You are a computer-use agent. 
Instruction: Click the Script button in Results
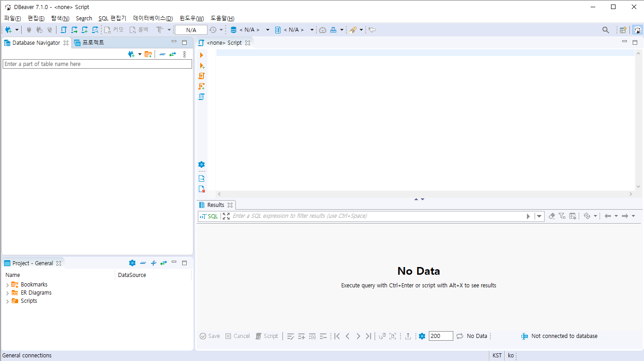click(x=267, y=336)
